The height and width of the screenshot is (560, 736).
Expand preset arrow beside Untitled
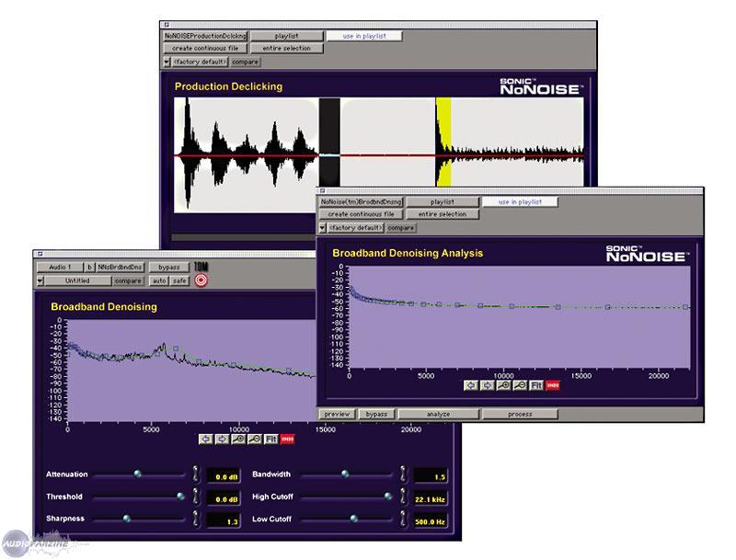(x=41, y=280)
